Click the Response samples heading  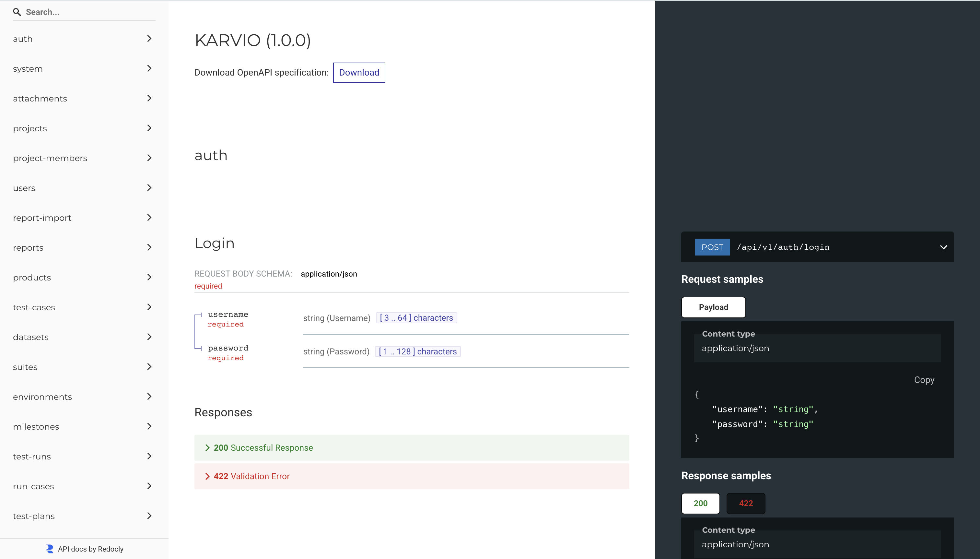point(726,476)
